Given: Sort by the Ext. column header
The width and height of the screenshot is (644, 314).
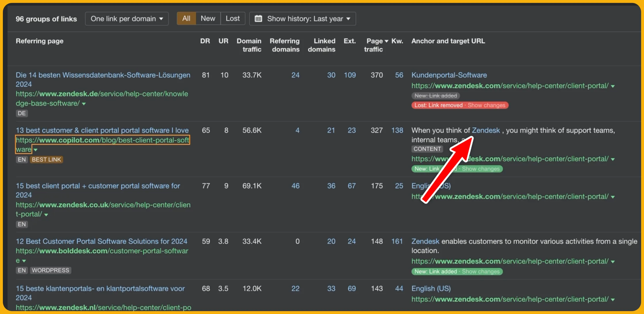Looking at the screenshot, I should tap(350, 41).
